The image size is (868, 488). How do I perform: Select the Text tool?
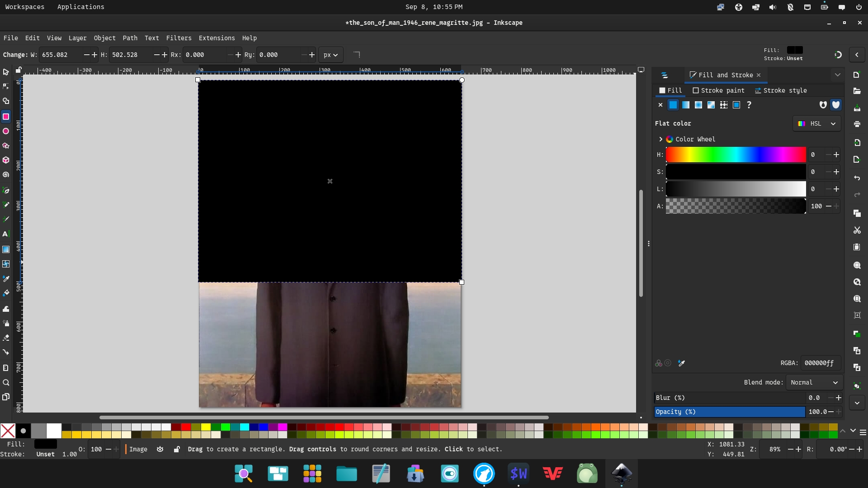tap(6, 234)
